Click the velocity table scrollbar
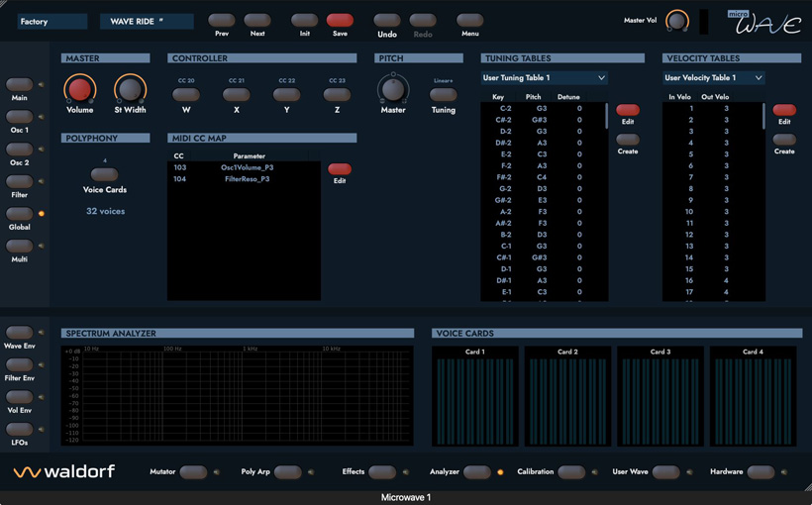 [763, 116]
